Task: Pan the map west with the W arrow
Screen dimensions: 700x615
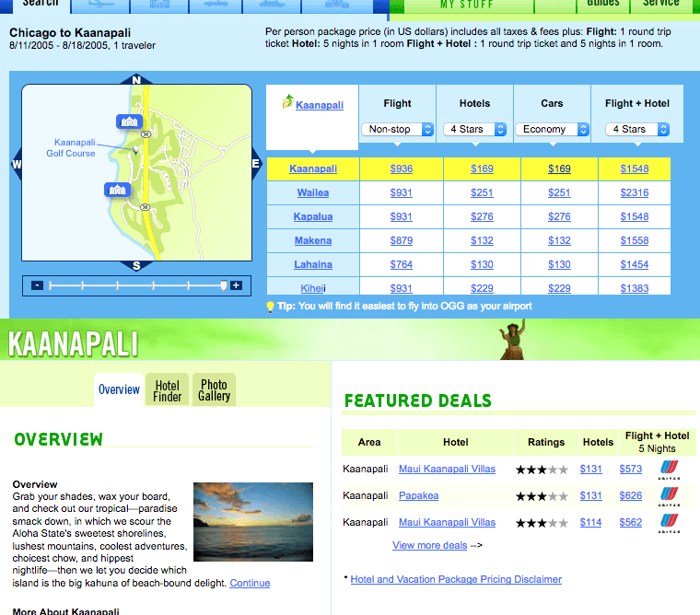Action: tap(17, 164)
